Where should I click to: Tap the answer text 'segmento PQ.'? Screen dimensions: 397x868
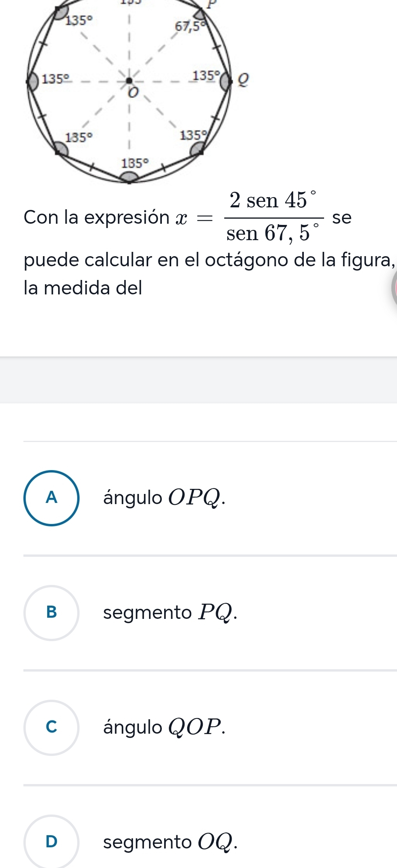170,613
